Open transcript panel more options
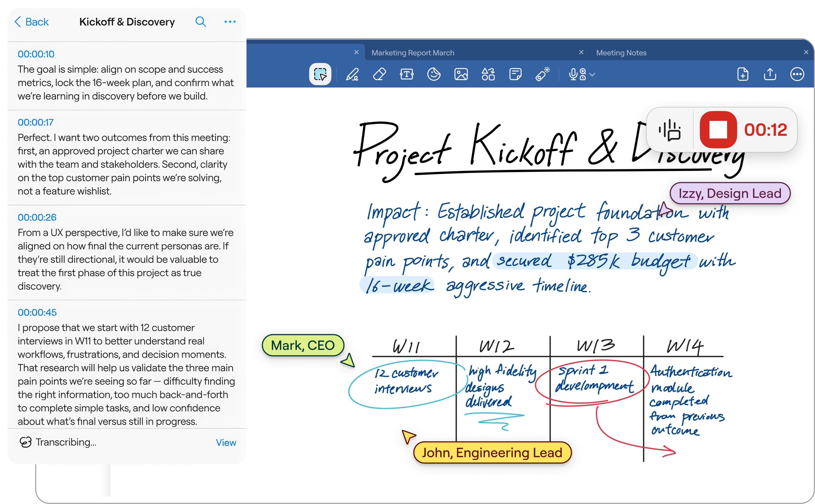This screenshot has width=815, height=504. click(x=230, y=22)
